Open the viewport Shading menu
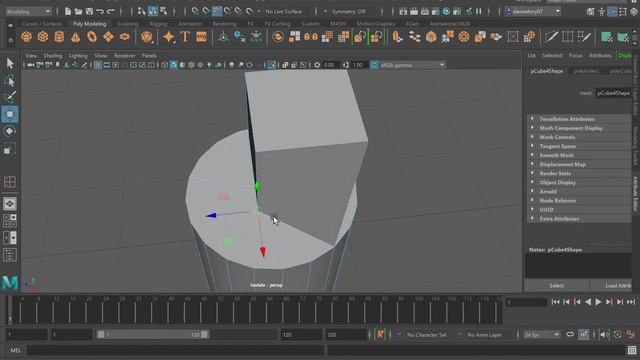This screenshot has height=360, width=640. [53, 56]
